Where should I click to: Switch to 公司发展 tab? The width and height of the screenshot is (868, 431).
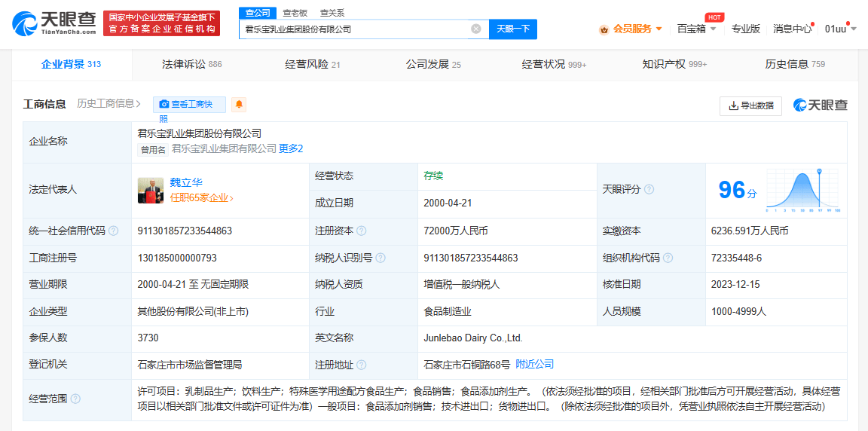pyautogui.click(x=433, y=64)
